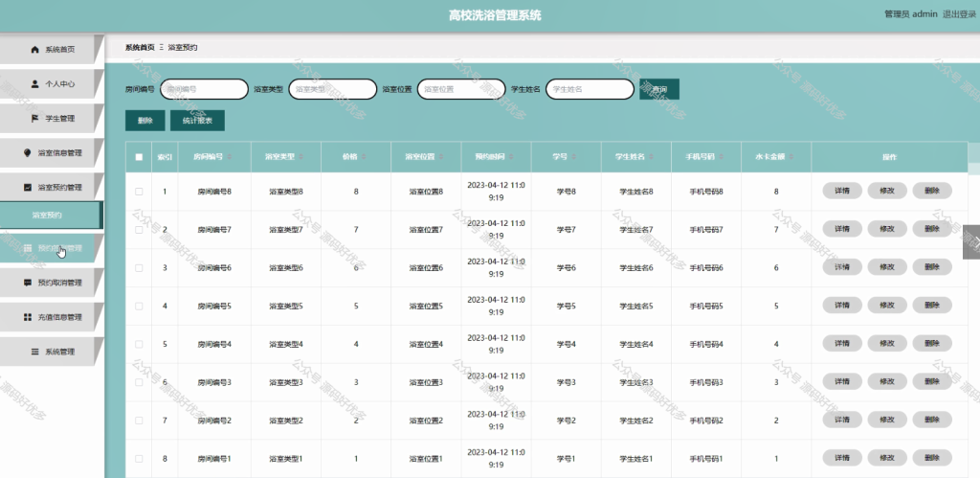Sort the table by 房间编号 column arrows
Screen dimensions: 980x478
pyautogui.click(x=230, y=157)
